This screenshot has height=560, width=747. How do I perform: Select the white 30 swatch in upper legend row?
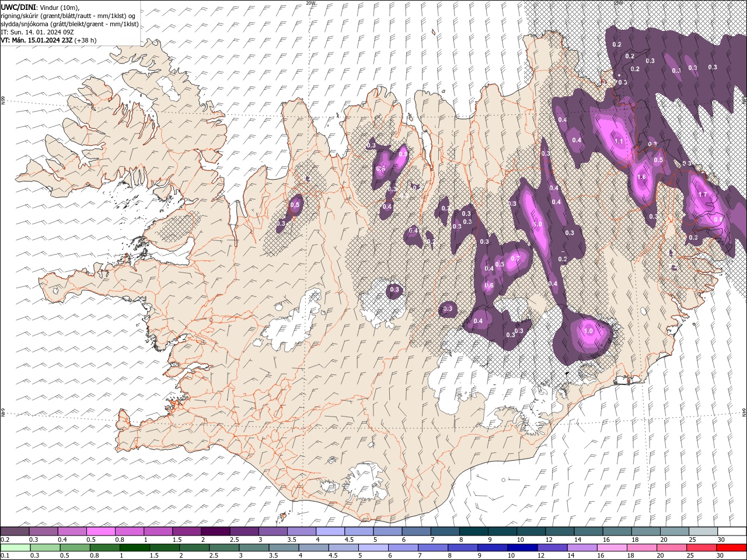[732, 531]
